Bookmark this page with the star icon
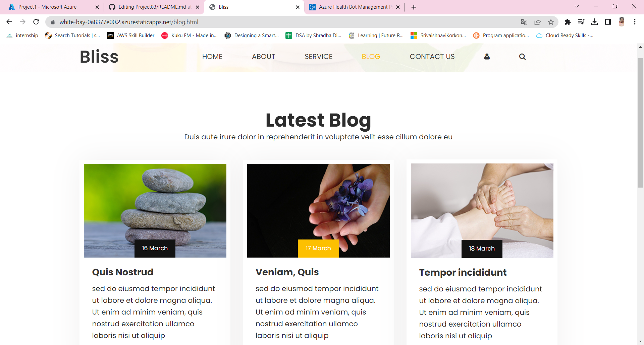 (x=551, y=22)
